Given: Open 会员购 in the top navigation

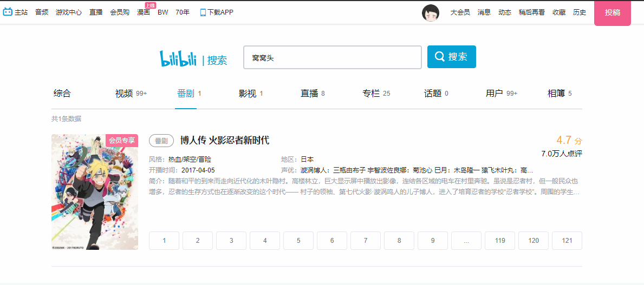Looking at the screenshot, I should 120,12.
